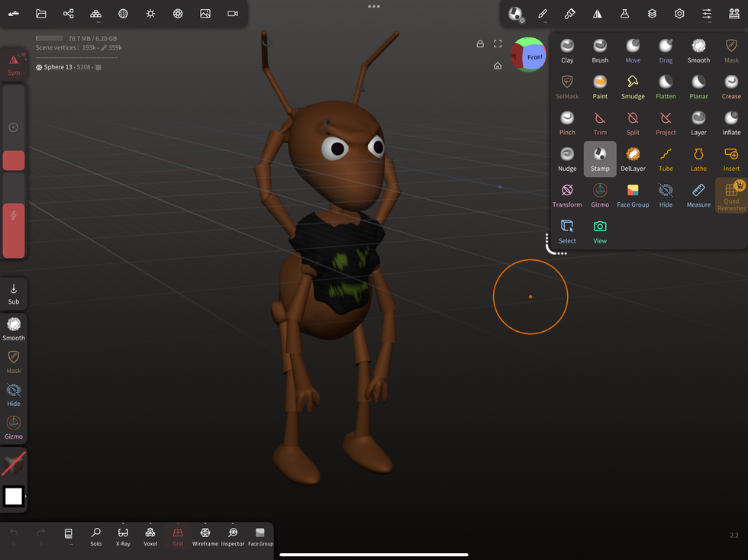Select the Stamp tool

tap(600, 159)
